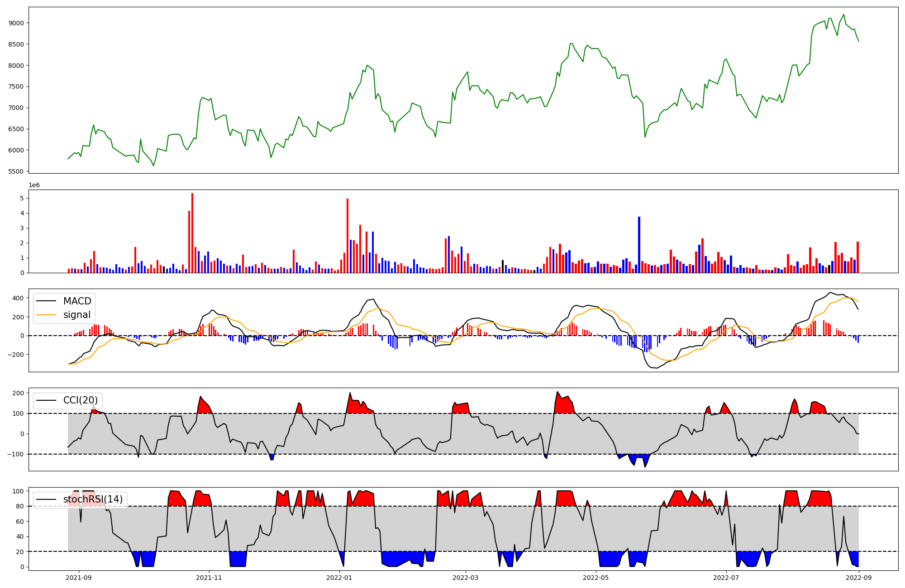This screenshot has height=588, width=905.
Task: Click the stochRSI(14) legend label
Action: point(93,499)
